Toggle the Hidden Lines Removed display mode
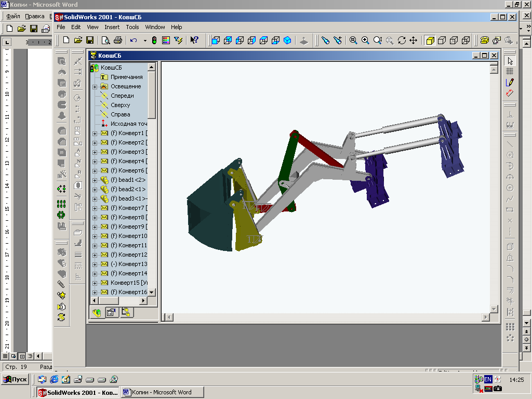Viewport: 532px width, 399px height. pyautogui.click(x=442, y=40)
